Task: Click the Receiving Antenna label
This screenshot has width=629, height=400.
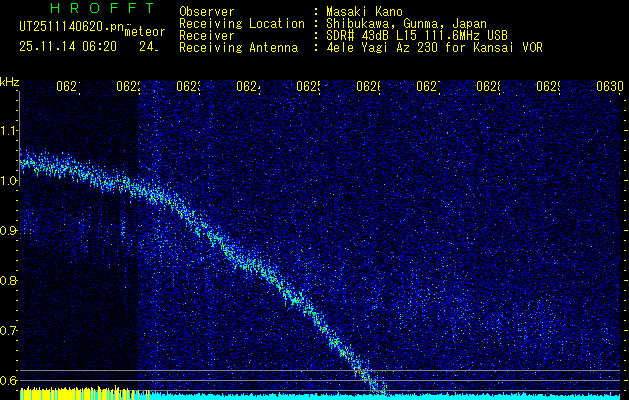Action: 238,48
